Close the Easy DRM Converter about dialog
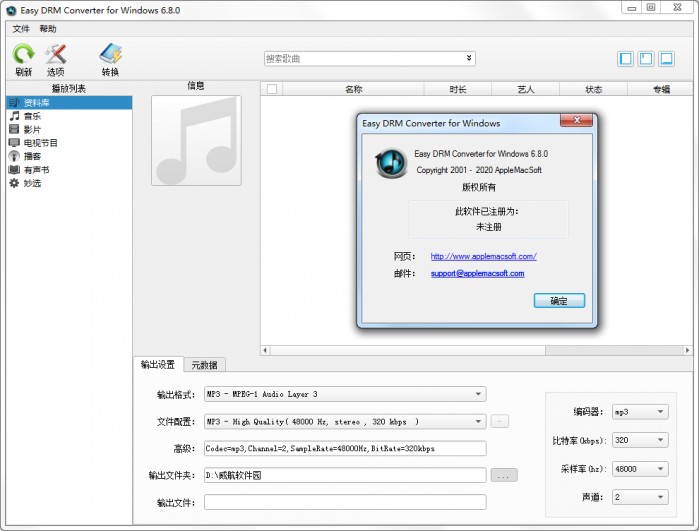 (x=576, y=120)
